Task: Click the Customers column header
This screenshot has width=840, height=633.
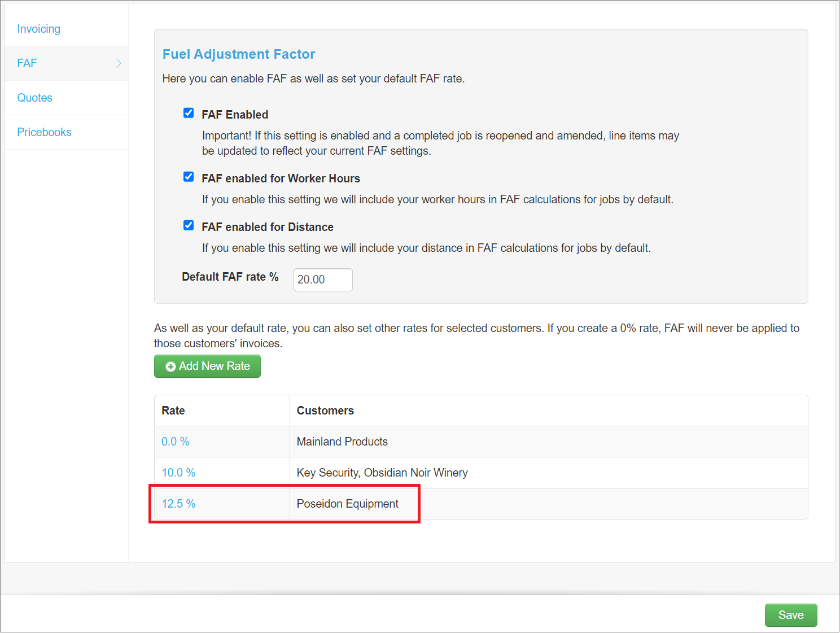Action: (325, 411)
